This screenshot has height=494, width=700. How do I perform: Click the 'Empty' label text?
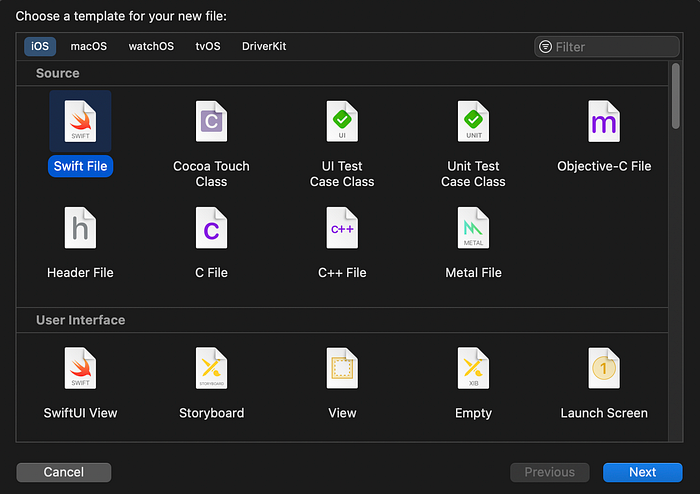473,413
